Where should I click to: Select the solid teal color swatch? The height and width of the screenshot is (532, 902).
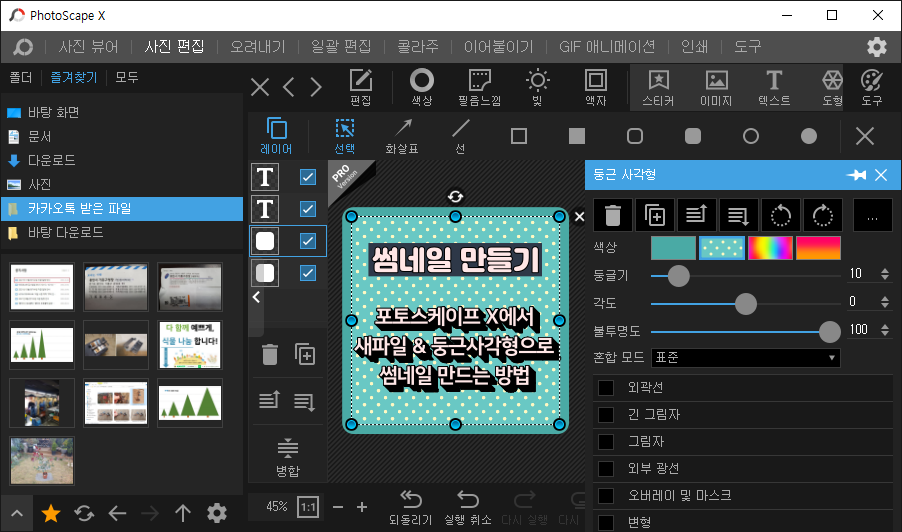(x=673, y=248)
